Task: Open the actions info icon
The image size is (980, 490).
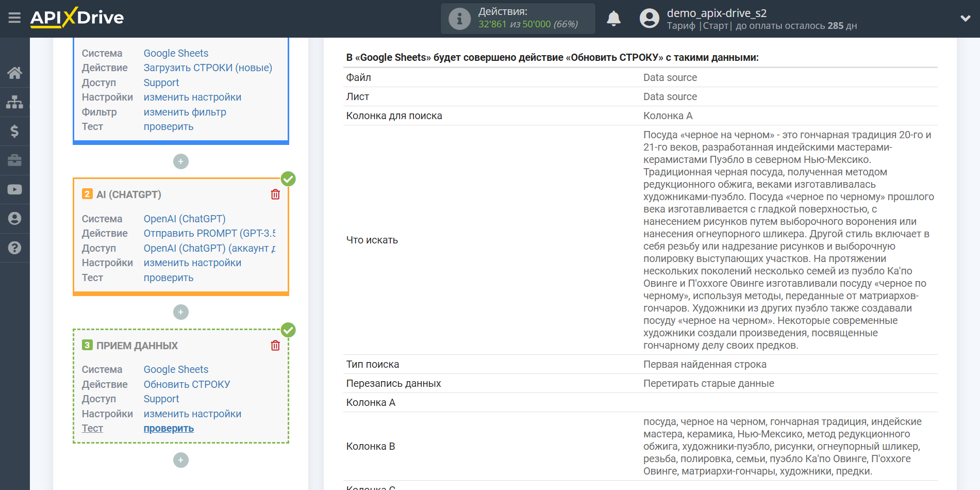Action: pos(459,19)
